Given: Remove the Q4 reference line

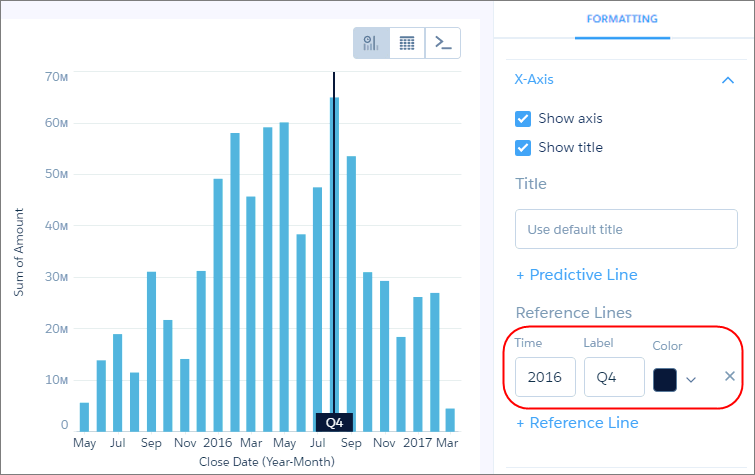Looking at the screenshot, I should (729, 376).
